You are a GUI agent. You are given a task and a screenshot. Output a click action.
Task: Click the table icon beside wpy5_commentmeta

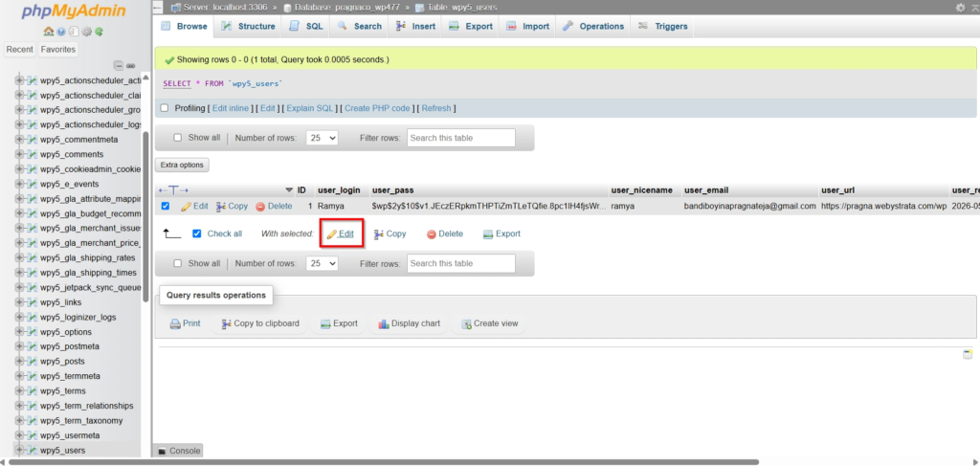point(33,140)
